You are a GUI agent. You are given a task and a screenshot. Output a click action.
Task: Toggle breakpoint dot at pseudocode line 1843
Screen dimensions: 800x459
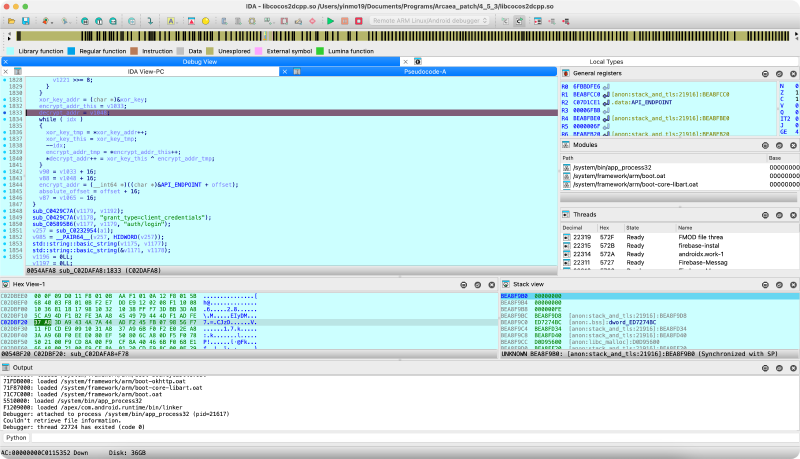(5, 179)
